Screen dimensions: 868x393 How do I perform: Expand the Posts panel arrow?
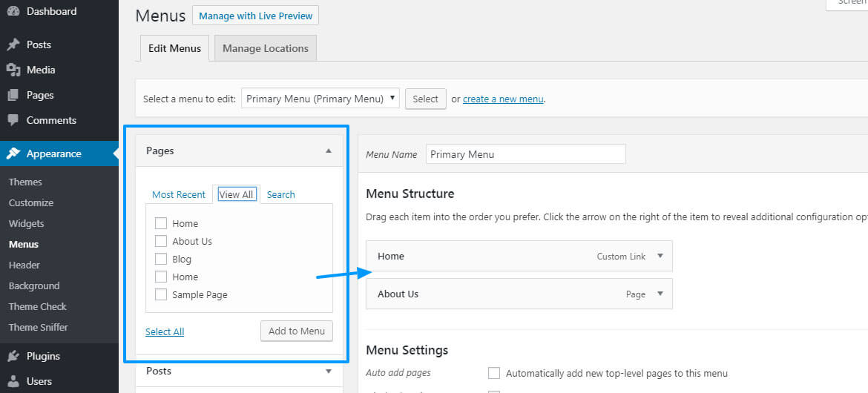point(329,371)
